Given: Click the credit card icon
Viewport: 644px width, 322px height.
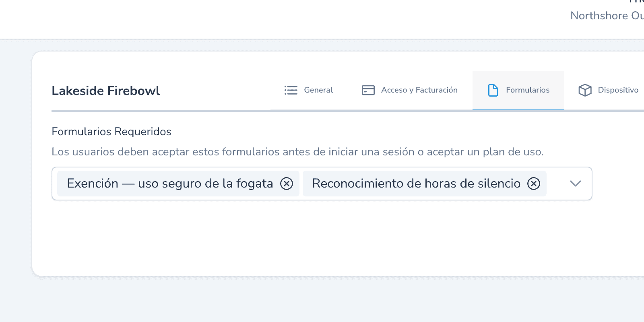Looking at the screenshot, I should [x=368, y=90].
